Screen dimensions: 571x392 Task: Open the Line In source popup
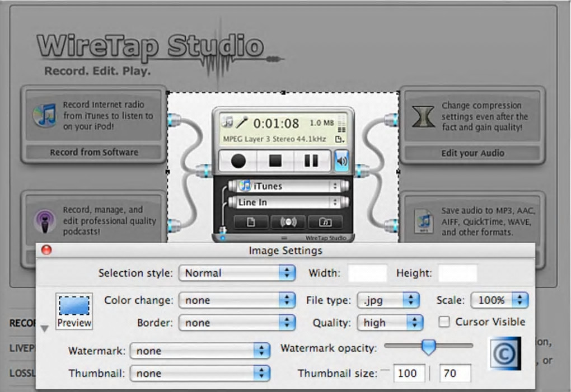click(288, 202)
